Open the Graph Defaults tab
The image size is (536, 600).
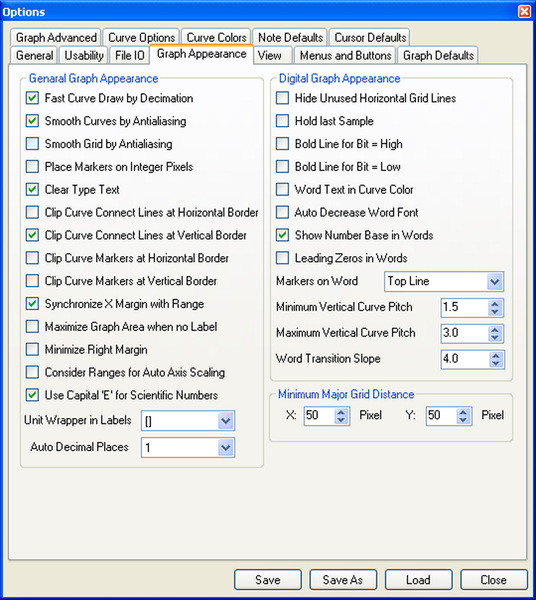[x=438, y=55]
